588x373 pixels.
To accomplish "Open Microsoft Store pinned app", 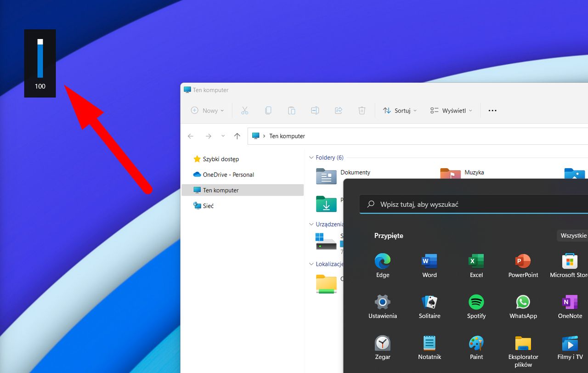I will 570,266.
